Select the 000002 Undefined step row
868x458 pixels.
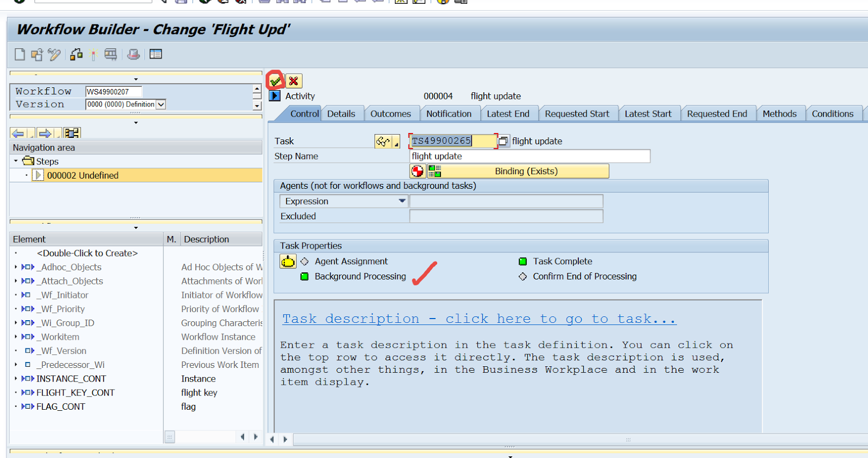pos(136,175)
